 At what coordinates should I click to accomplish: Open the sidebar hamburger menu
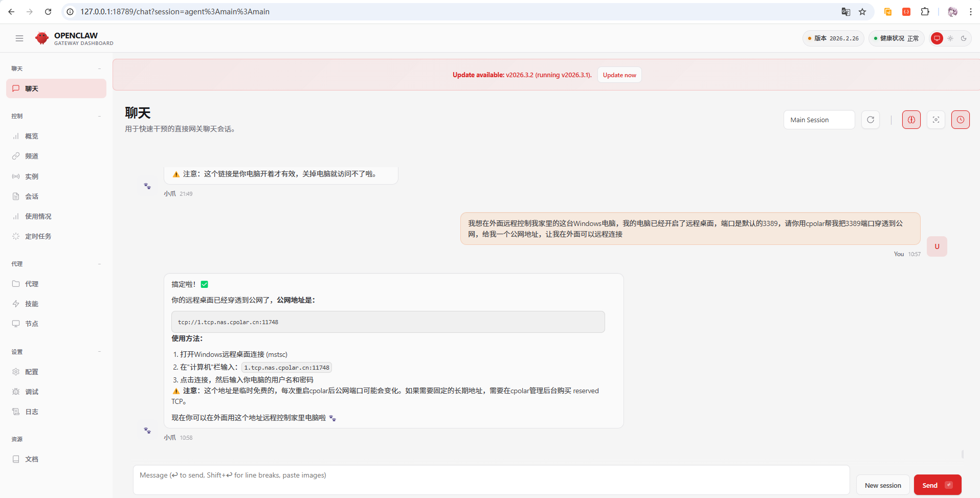pos(19,38)
